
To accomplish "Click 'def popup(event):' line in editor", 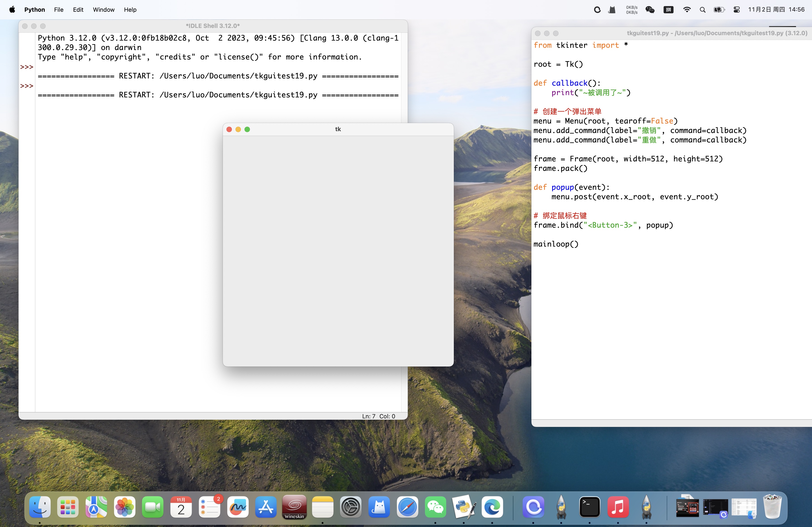I will click(x=572, y=187).
